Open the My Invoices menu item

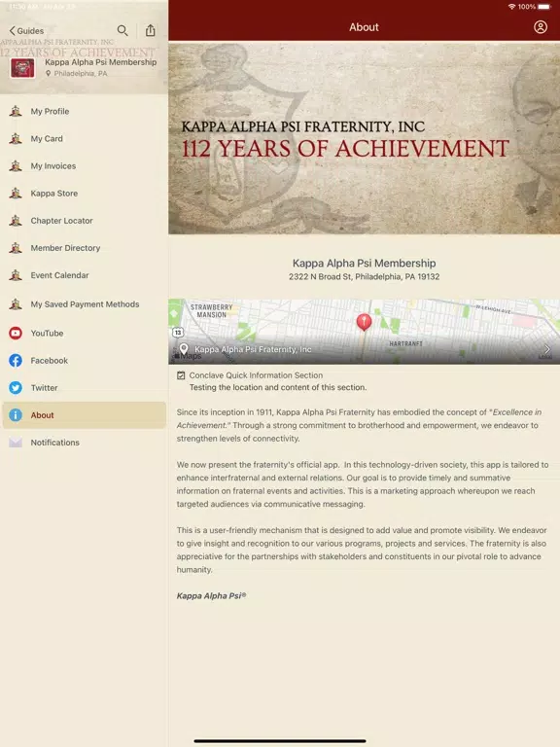click(x=53, y=165)
